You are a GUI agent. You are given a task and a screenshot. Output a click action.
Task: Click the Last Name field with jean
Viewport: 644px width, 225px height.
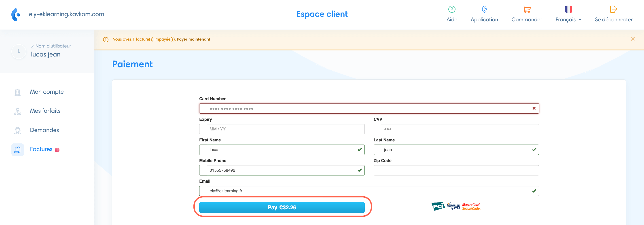[x=456, y=149]
